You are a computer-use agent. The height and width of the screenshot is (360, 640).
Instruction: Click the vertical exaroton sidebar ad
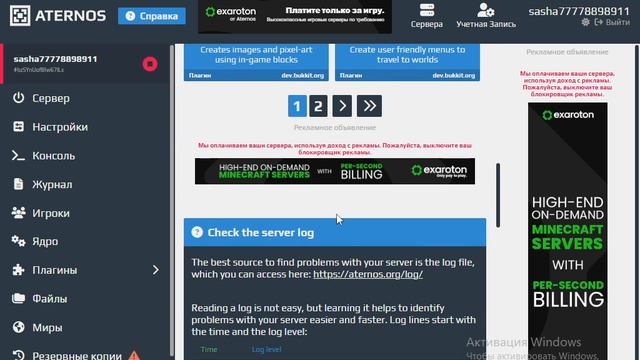(x=567, y=231)
